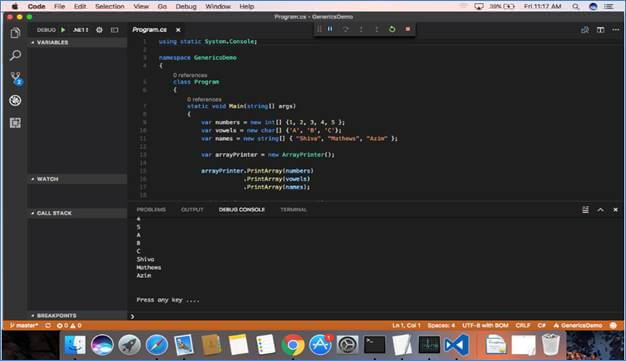
Task: Change encoding UTF-8 with BOM
Action: [485, 325]
